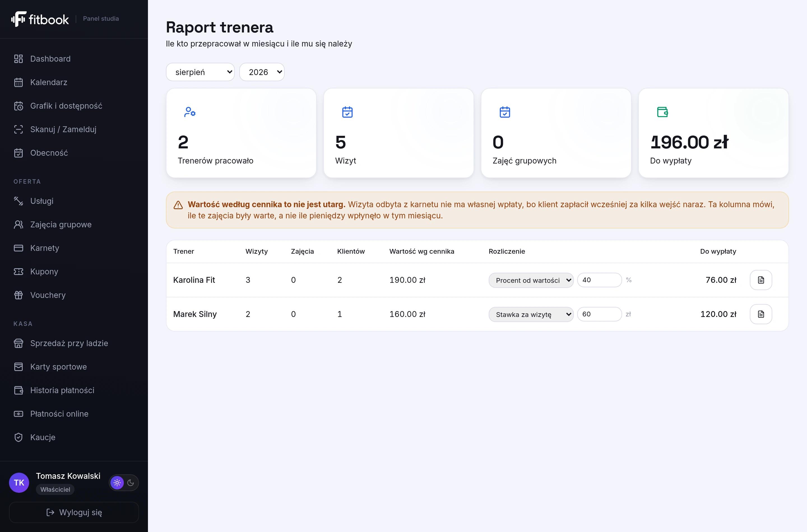Switch to light theme sun toggle
The image size is (807, 532).
coord(117,482)
